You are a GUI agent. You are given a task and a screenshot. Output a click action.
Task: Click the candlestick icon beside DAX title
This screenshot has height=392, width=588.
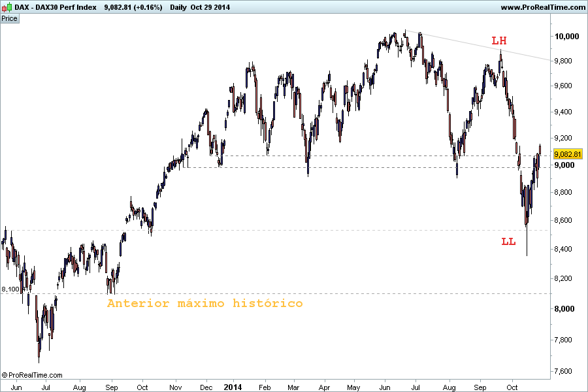(x=7, y=7)
